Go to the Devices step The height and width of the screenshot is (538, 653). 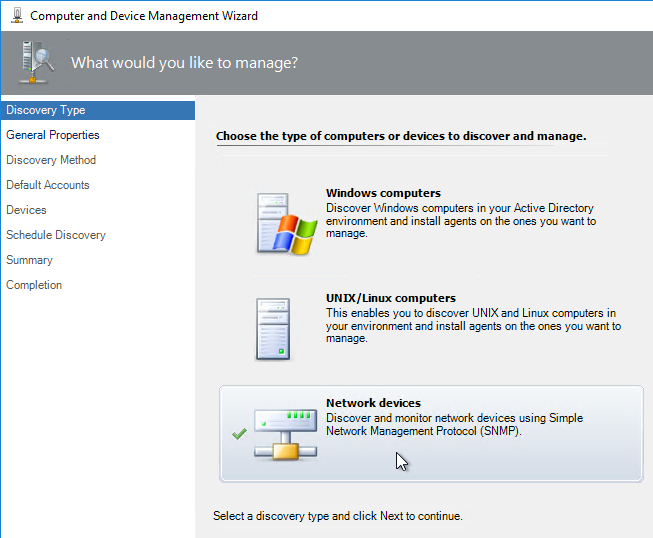tap(26, 210)
